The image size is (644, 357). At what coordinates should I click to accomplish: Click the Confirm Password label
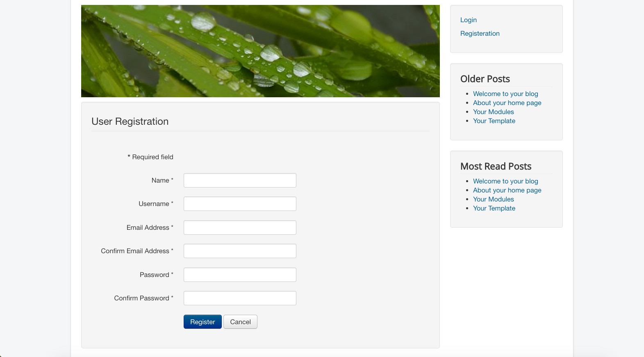143,298
